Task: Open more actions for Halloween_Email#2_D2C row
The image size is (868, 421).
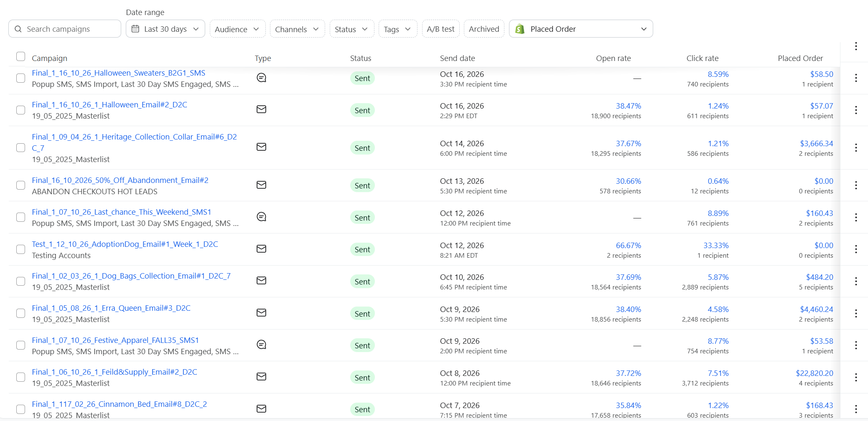Action: coord(856,110)
